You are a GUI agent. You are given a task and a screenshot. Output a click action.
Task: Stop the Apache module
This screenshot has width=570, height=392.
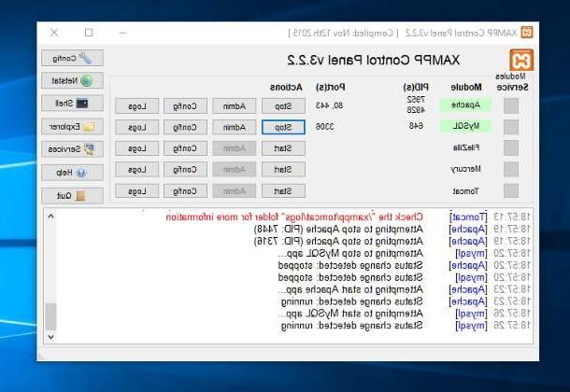pyautogui.click(x=283, y=106)
